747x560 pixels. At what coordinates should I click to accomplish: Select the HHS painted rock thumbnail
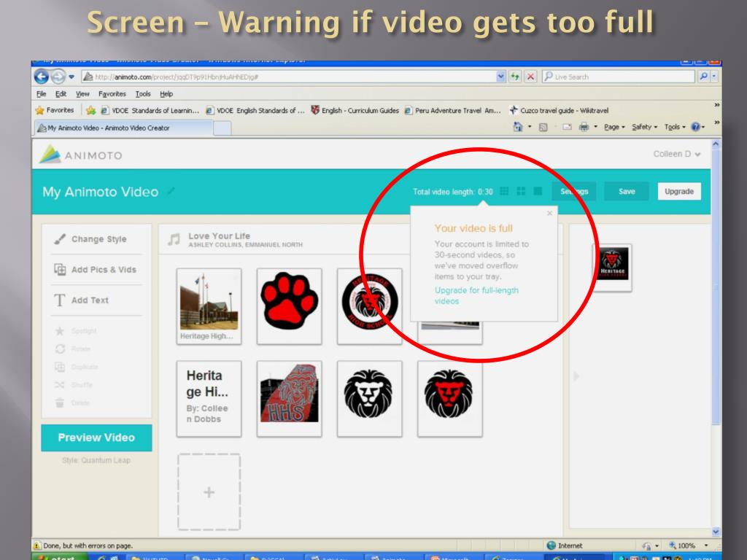coord(289,399)
